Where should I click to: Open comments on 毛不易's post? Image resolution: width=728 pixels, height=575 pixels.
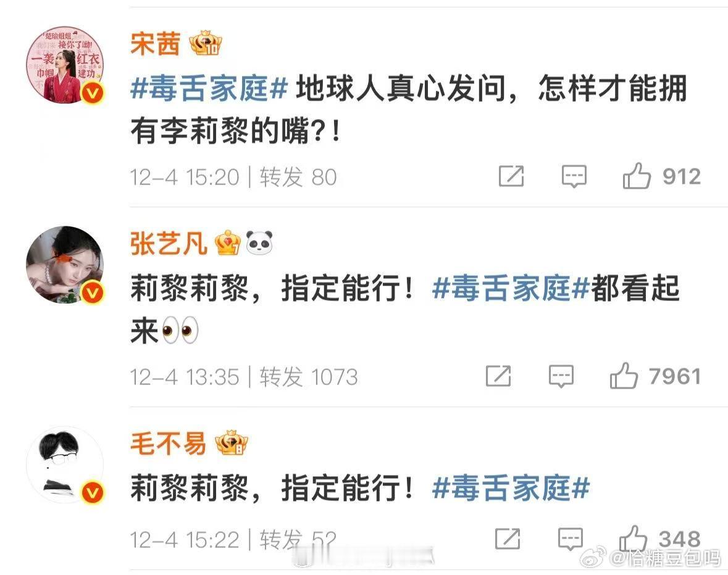[x=570, y=539]
